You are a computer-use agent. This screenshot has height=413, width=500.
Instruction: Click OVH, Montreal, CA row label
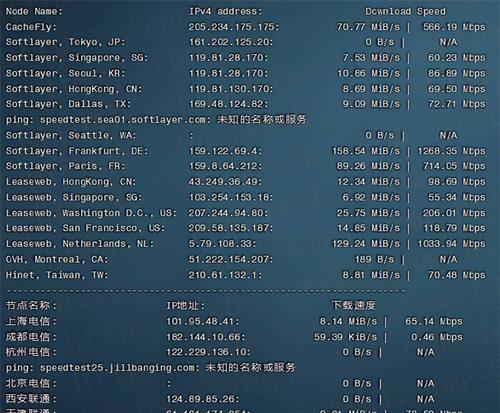pos(57,259)
